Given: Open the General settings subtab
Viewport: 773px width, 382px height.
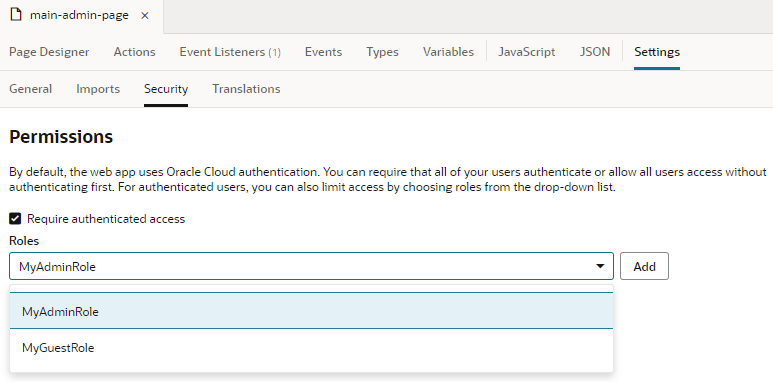Looking at the screenshot, I should pyautogui.click(x=31, y=89).
